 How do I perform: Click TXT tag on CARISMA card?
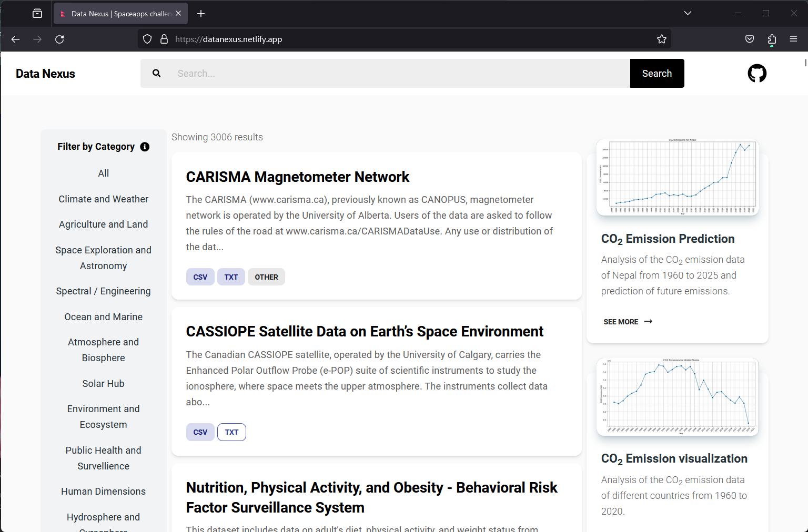tap(231, 277)
